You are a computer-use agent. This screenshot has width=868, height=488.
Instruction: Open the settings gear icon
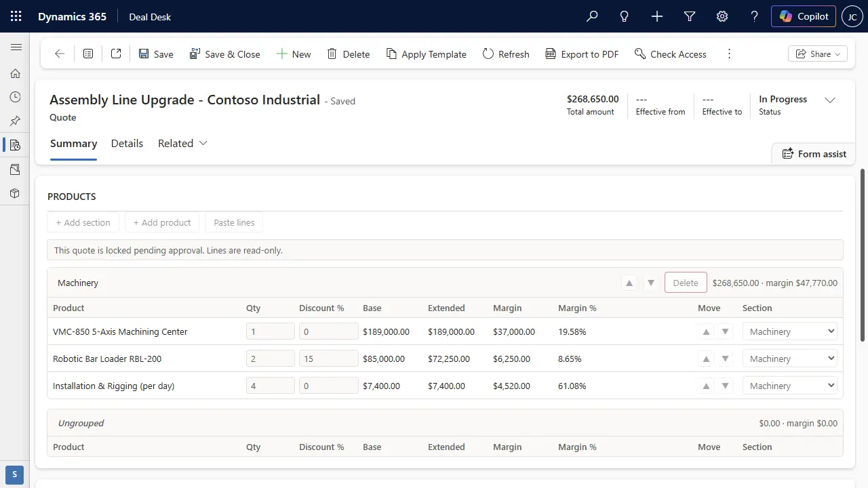tap(722, 16)
